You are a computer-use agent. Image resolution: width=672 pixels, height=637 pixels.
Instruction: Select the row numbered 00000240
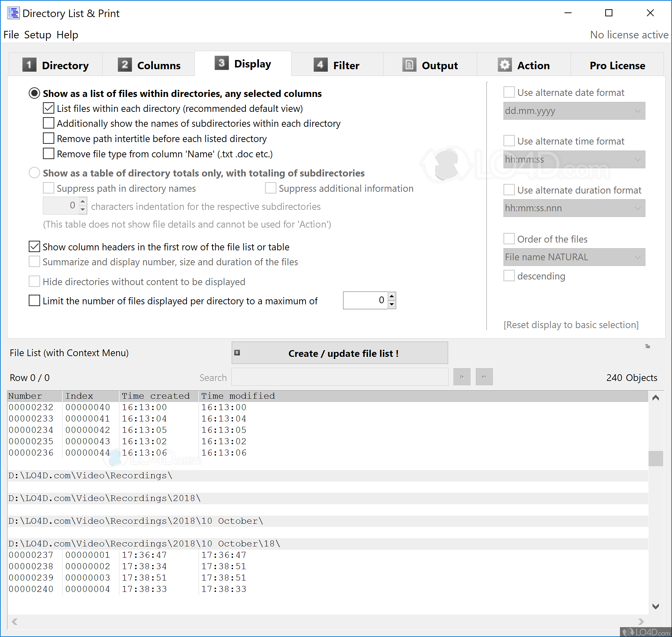pos(328,589)
